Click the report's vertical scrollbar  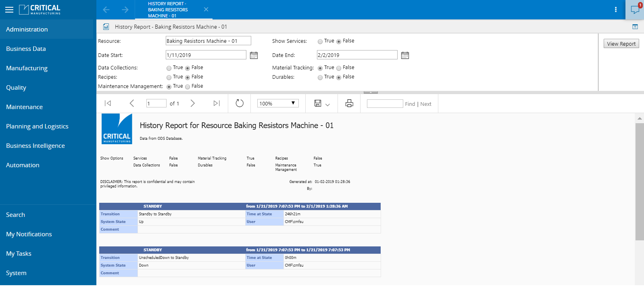pyautogui.click(x=640, y=182)
